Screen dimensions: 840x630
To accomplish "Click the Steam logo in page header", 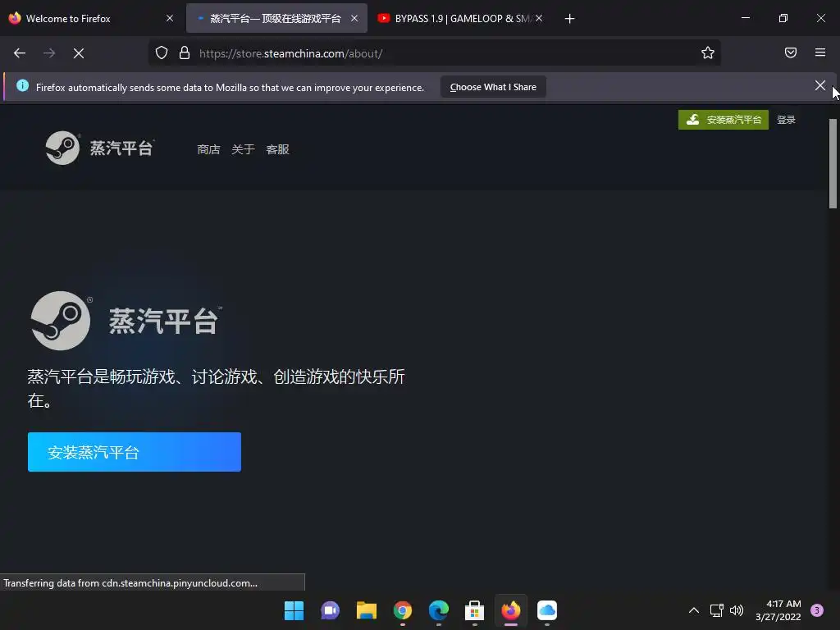I will click(100, 148).
